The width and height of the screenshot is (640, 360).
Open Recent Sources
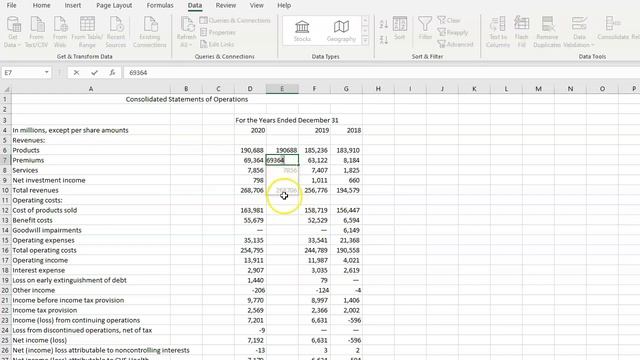(116, 32)
